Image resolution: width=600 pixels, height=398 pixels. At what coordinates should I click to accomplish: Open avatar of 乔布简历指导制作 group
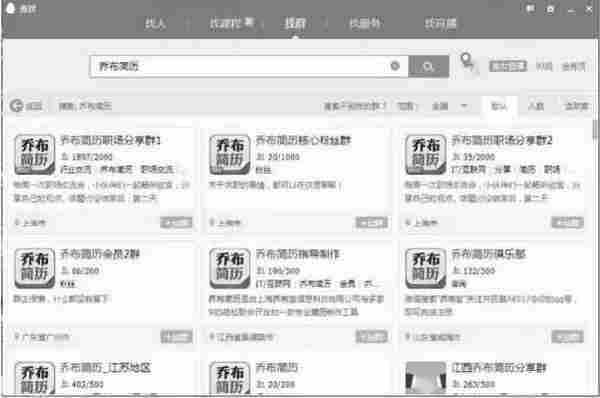(230, 268)
